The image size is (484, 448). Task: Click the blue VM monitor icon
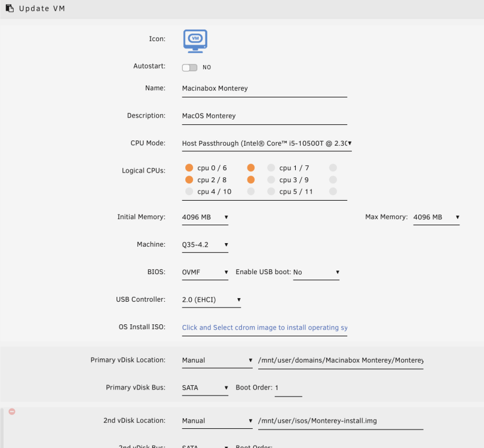click(195, 41)
